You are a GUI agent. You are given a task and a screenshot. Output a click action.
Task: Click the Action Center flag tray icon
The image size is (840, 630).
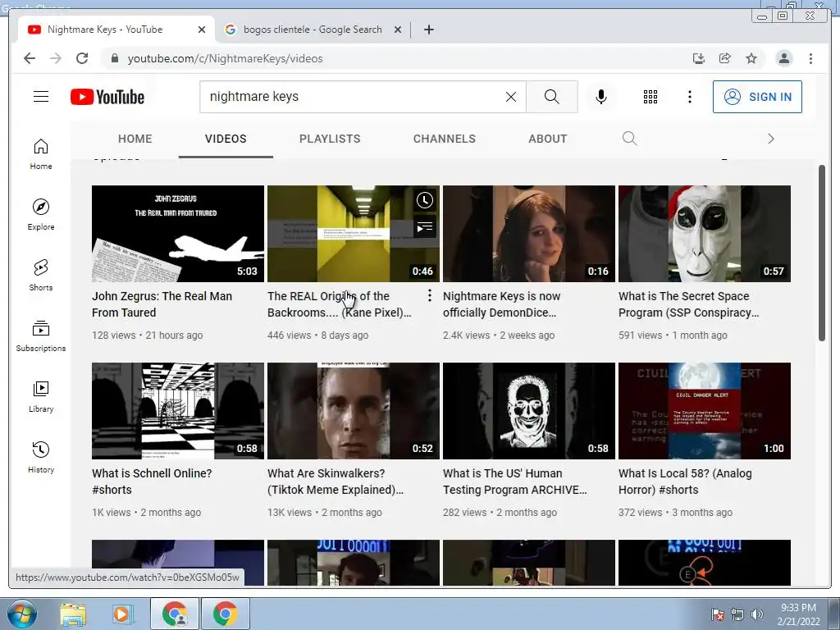point(718,614)
